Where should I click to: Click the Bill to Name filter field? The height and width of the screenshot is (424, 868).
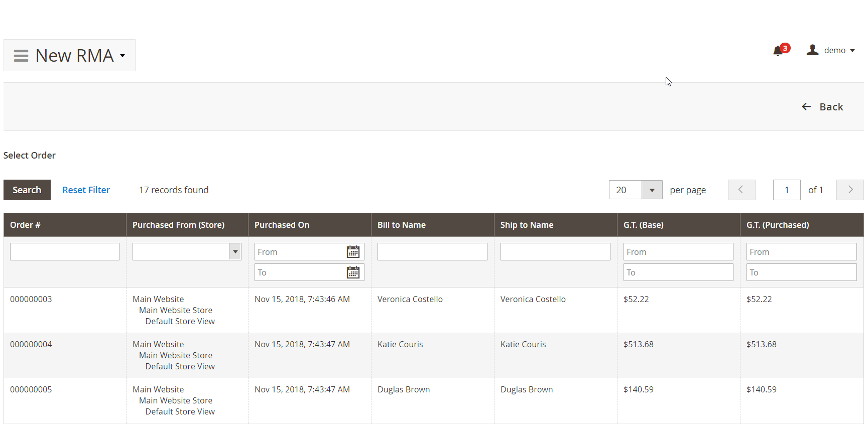[x=432, y=252]
